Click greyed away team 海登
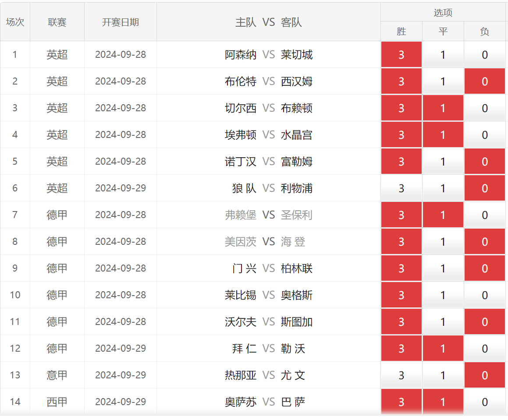Viewport: 508px width, 420px height. click(293, 241)
